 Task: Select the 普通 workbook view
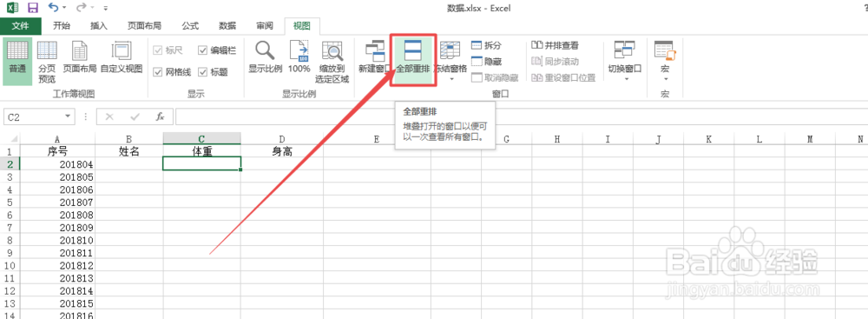coord(17,61)
